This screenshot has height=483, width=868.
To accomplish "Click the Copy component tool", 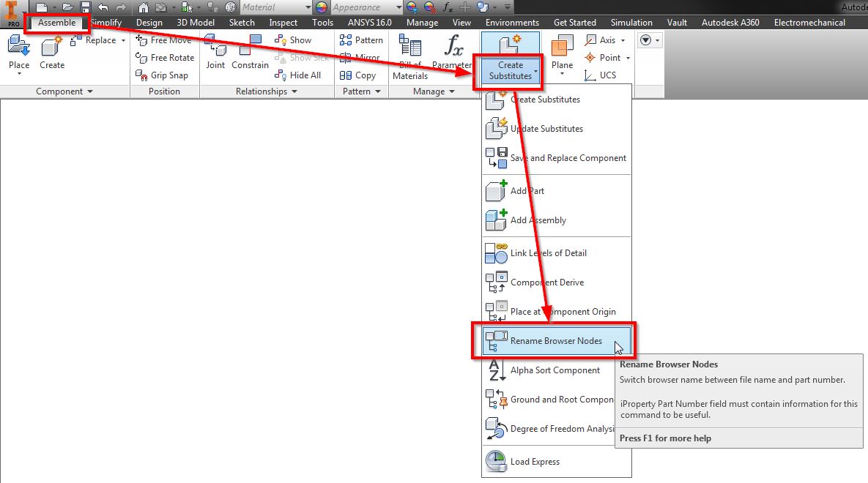I will click(357, 75).
